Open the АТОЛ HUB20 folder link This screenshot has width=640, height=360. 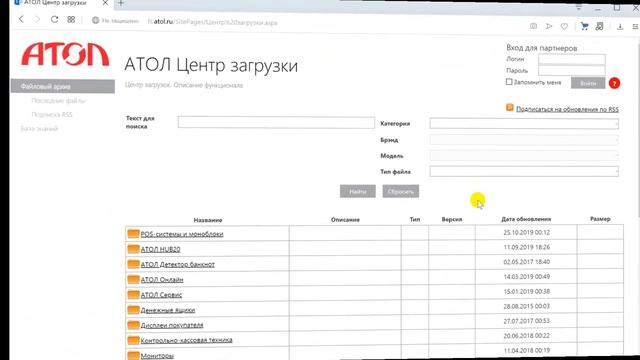pos(160,249)
